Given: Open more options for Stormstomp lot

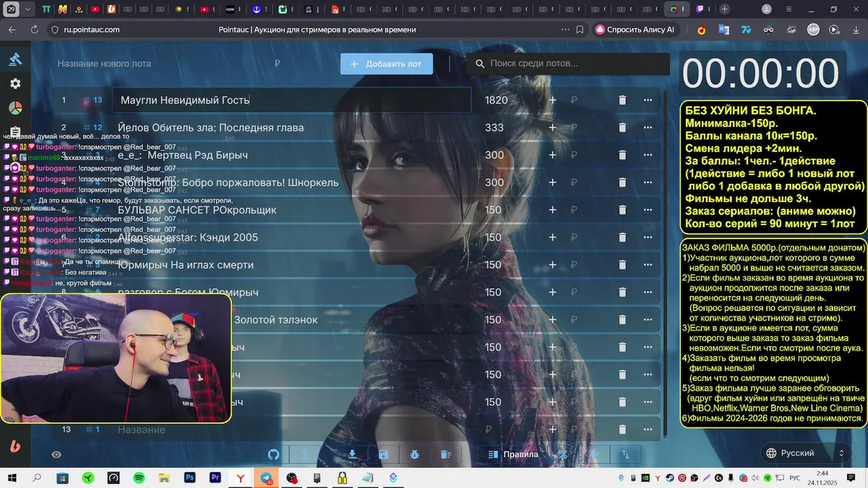Looking at the screenshot, I should [x=648, y=182].
